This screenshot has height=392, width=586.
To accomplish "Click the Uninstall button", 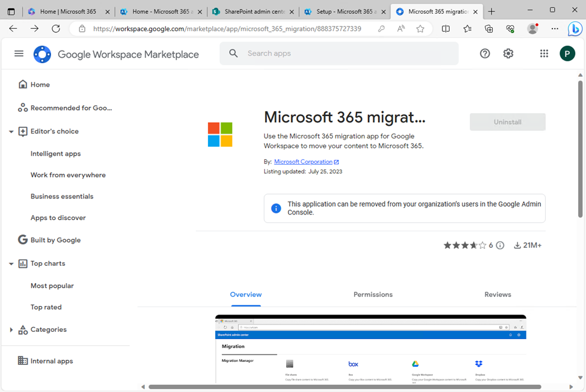I will coord(507,122).
